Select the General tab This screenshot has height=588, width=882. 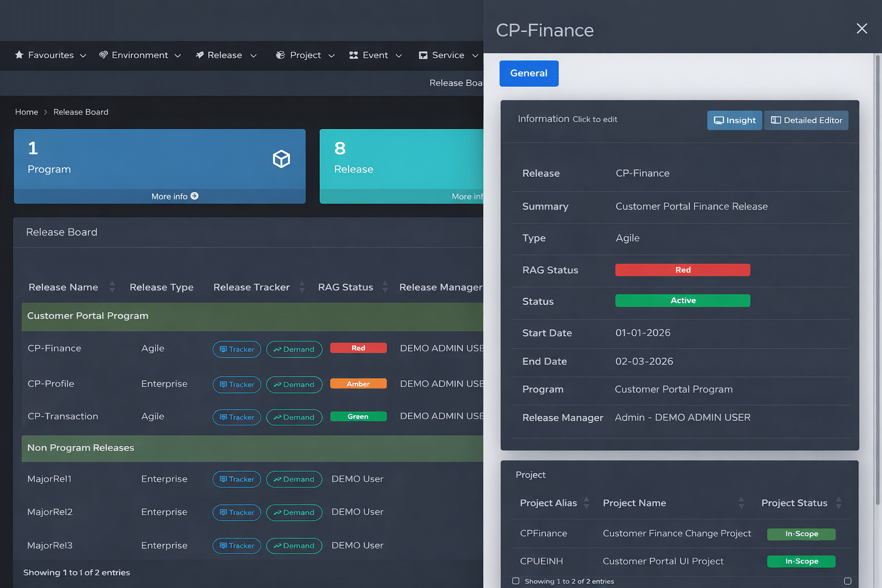point(528,73)
